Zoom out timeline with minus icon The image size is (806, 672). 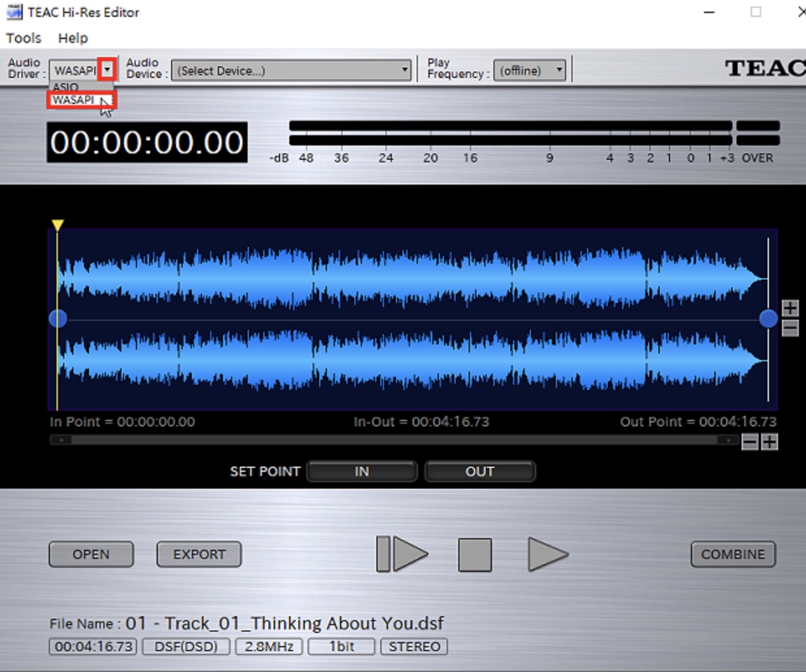click(750, 443)
